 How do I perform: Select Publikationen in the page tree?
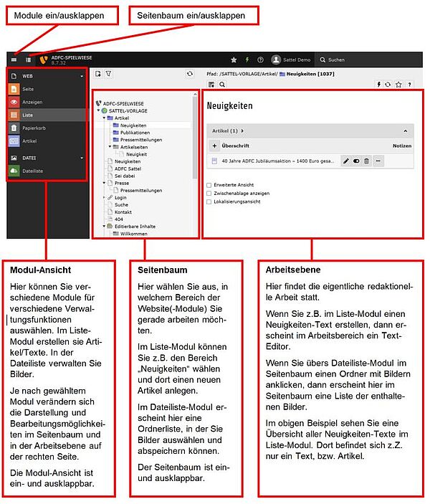pos(135,133)
